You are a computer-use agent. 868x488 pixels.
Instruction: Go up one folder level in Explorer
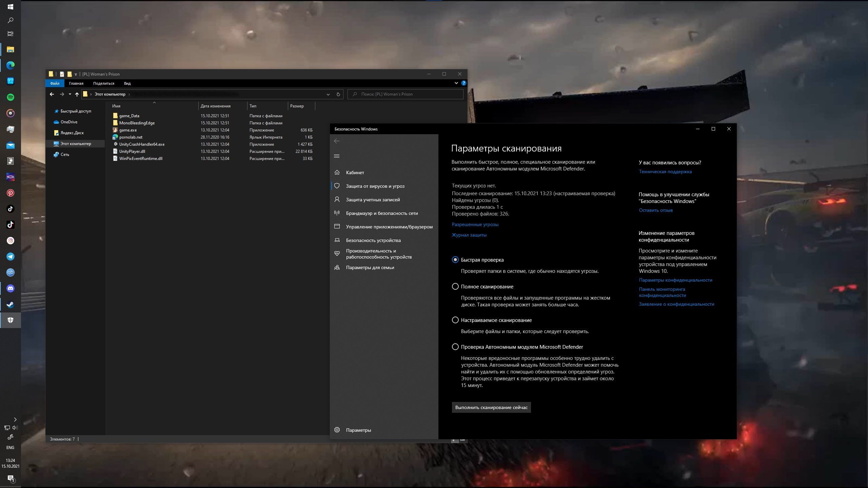[x=77, y=94]
